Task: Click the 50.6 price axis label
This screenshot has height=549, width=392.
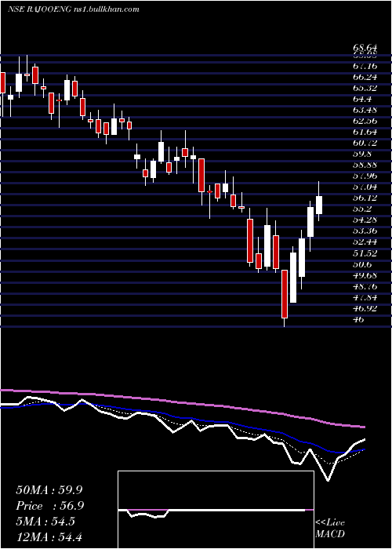Action: (x=362, y=264)
